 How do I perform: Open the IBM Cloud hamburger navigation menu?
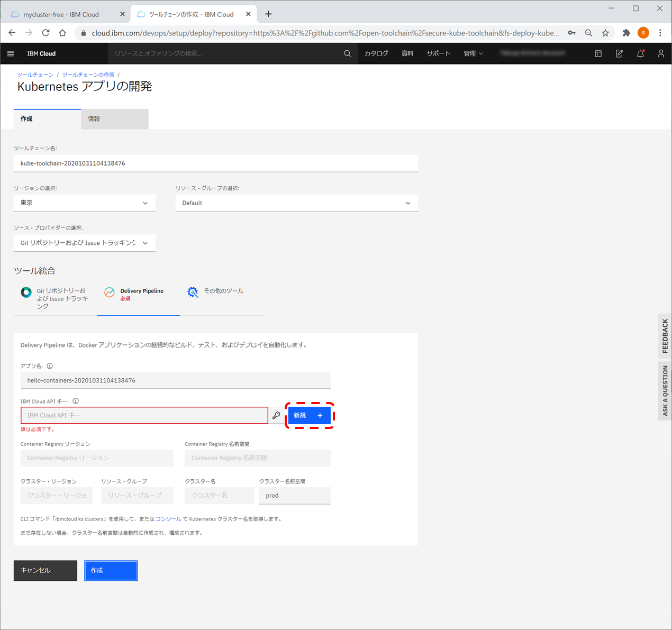point(11,53)
